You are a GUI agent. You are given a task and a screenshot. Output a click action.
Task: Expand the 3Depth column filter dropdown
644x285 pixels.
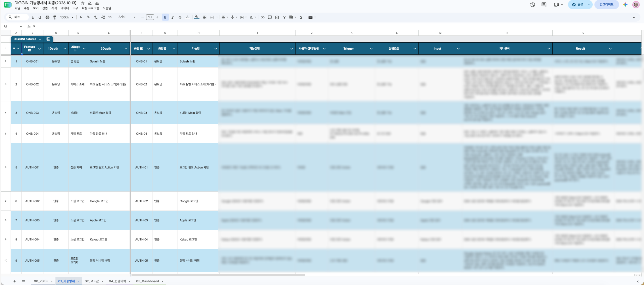[126, 49]
